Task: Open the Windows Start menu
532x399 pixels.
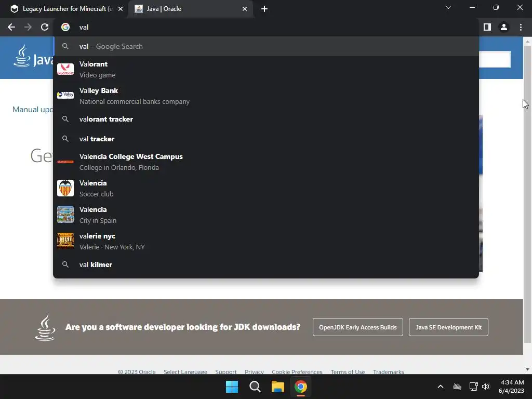Action: (232, 387)
